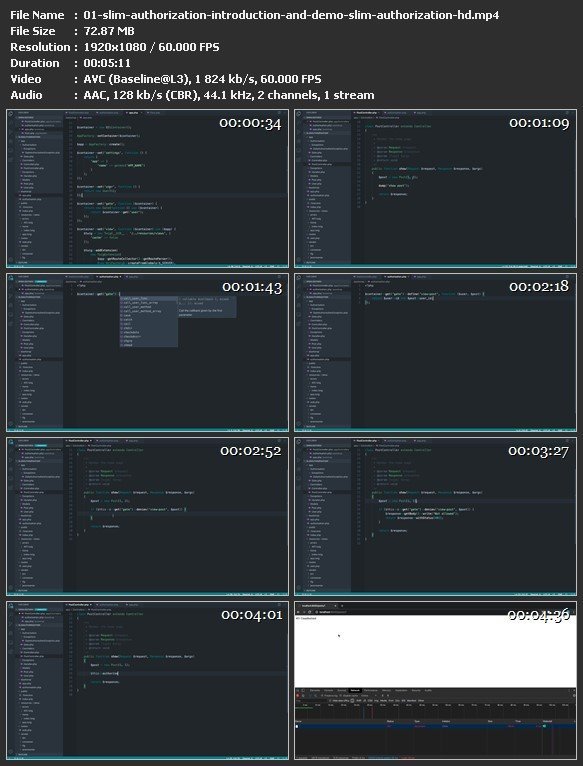This screenshot has width=583, height=766.
Task: Click the 00:02:52 timestamp text
Action: (251, 450)
